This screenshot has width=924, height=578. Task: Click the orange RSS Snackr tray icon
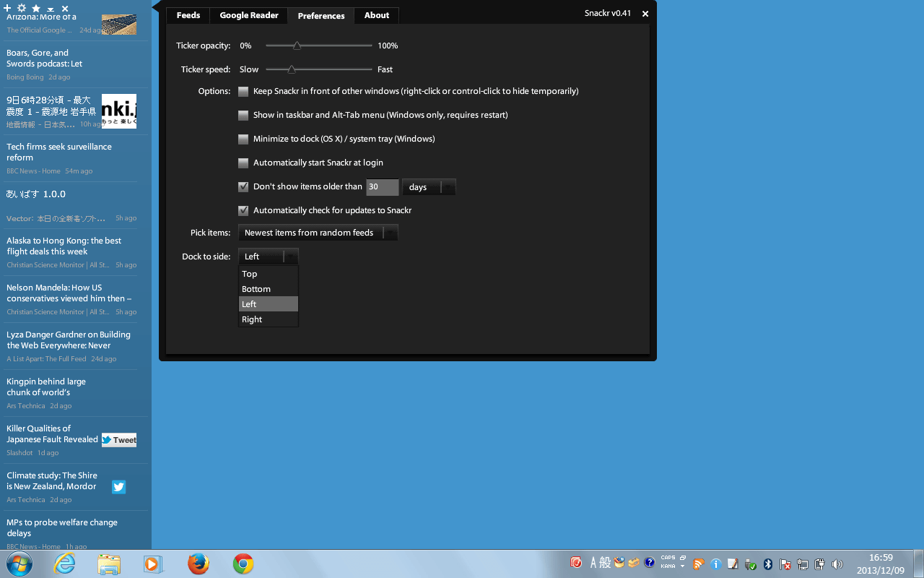click(x=698, y=564)
